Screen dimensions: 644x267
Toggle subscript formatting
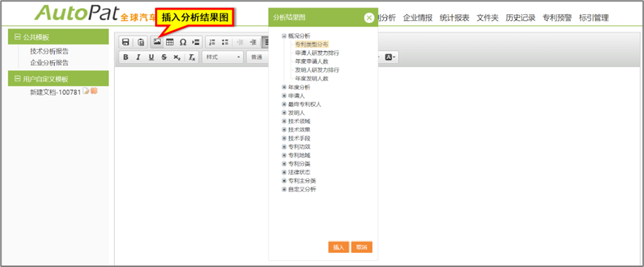pos(176,57)
